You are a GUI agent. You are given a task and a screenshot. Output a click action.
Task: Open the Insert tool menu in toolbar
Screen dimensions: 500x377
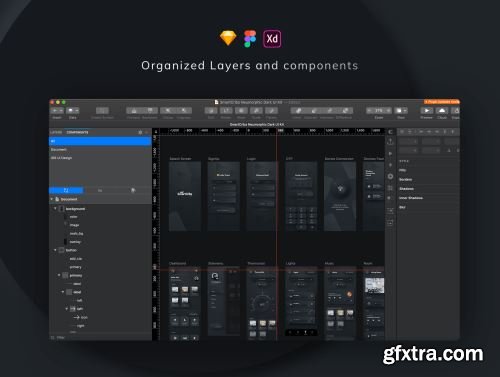point(57,110)
